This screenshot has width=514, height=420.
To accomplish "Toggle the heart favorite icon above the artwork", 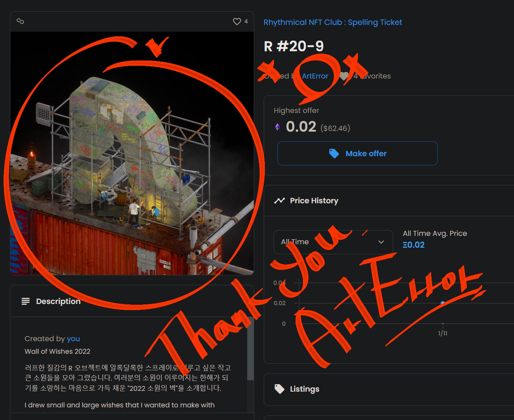I will [237, 21].
